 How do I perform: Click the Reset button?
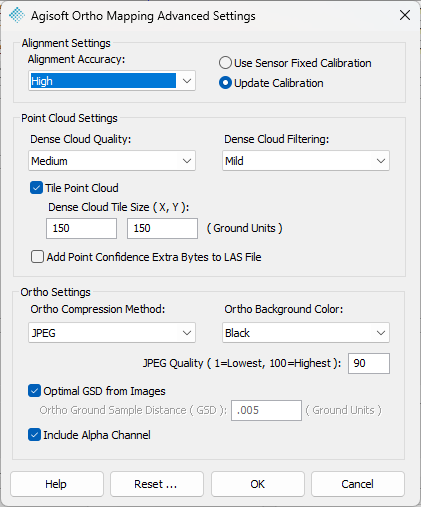tap(157, 484)
